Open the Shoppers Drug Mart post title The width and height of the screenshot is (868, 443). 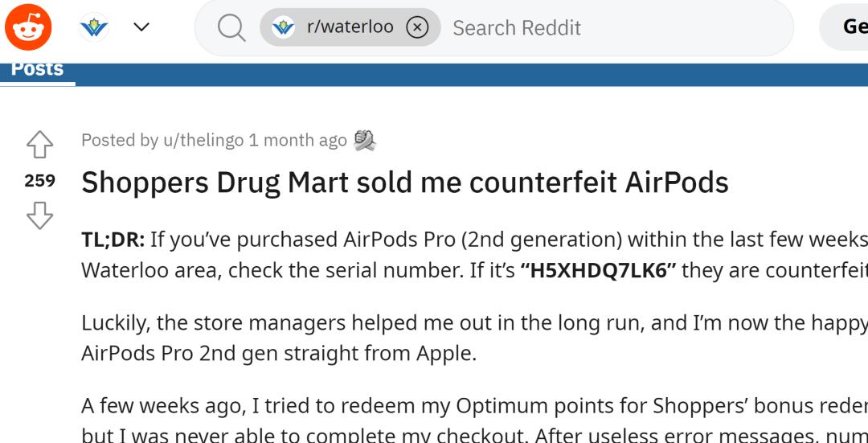tap(405, 183)
